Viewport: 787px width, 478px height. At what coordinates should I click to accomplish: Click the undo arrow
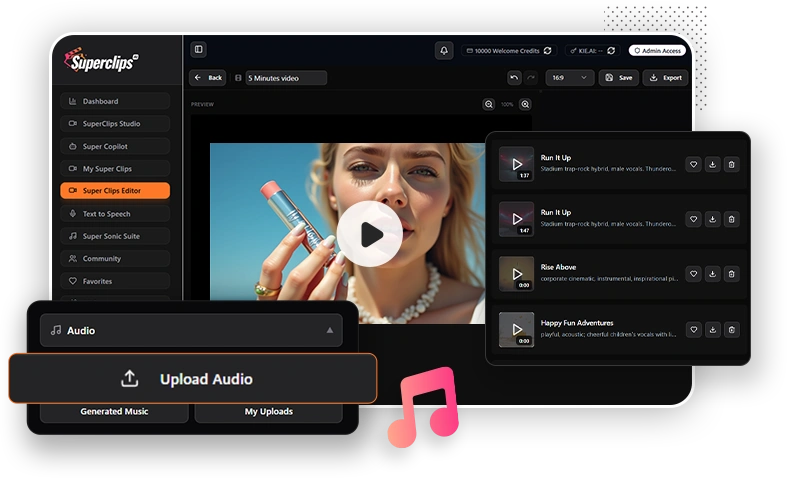pyautogui.click(x=513, y=78)
